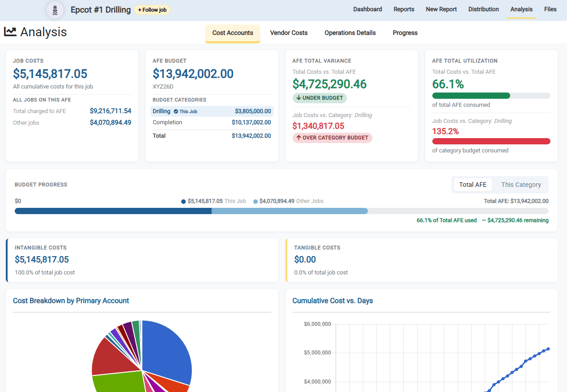Screen dimensions: 567x392
Task: Select Total AFE budget progress toggle
Action: tap(473, 185)
